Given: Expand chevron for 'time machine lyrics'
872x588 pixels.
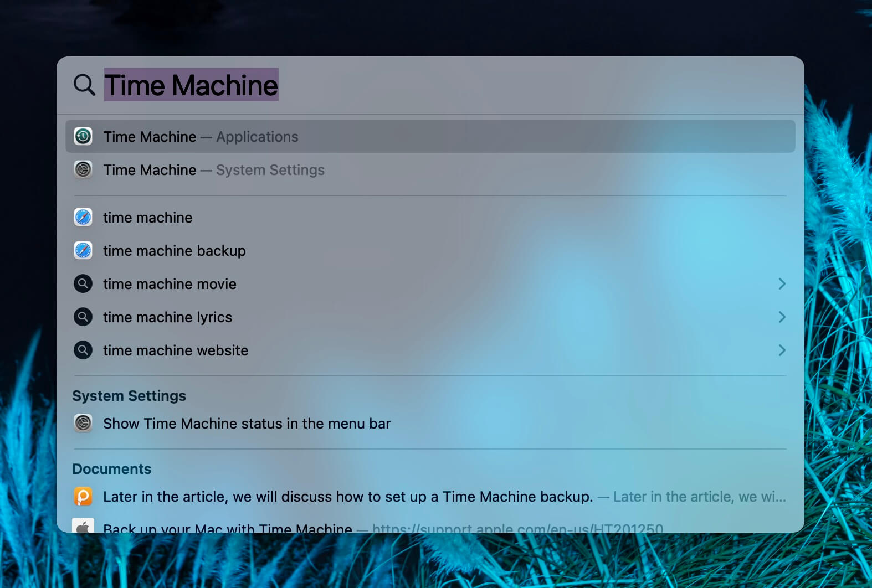Looking at the screenshot, I should tap(782, 317).
